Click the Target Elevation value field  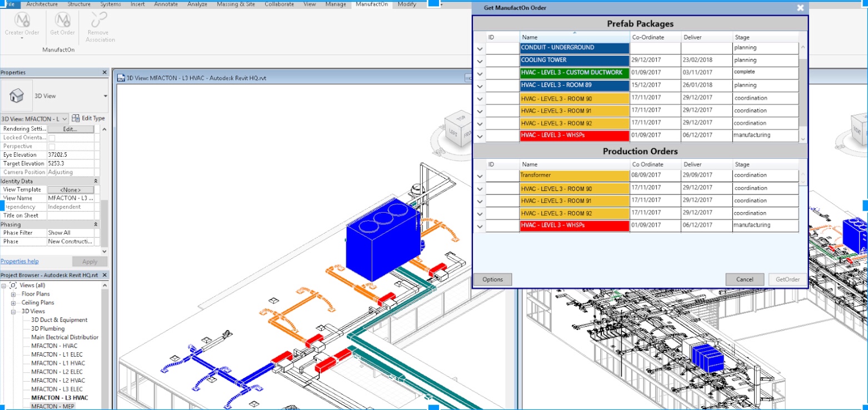pos(70,163)
